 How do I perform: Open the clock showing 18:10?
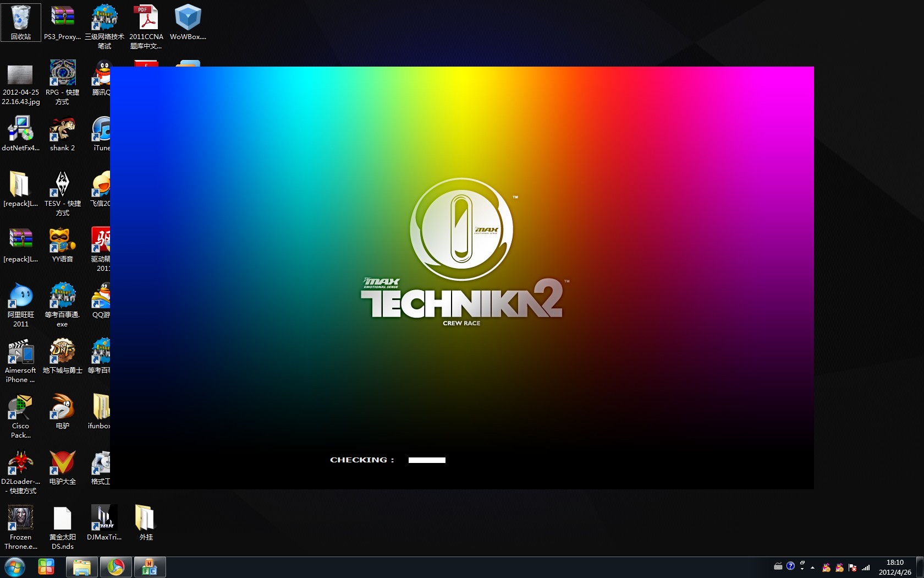(x=895, y=568)
